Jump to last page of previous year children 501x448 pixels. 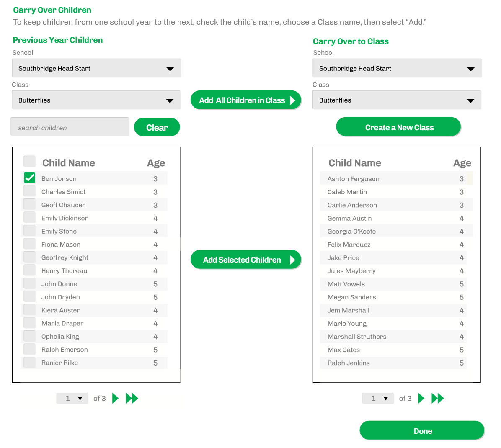[x=132, y=398]
